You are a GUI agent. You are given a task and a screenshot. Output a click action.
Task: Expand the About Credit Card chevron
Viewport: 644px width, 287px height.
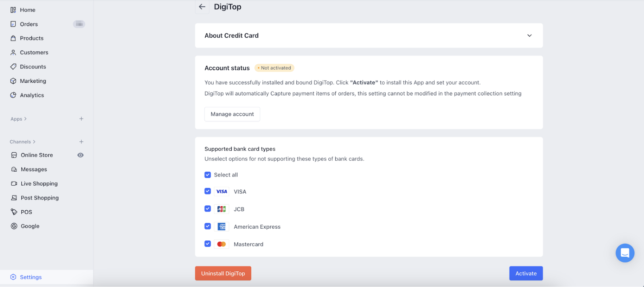coord(530,35)
